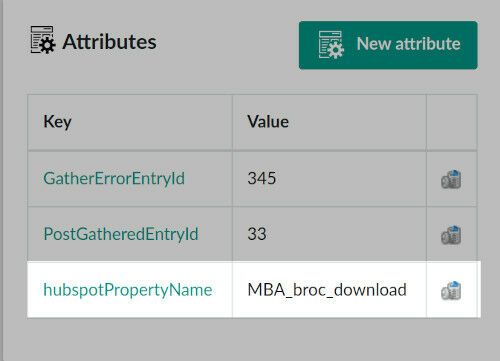Click the Value column header
This screenshot has height=361, width=500.
329,122
